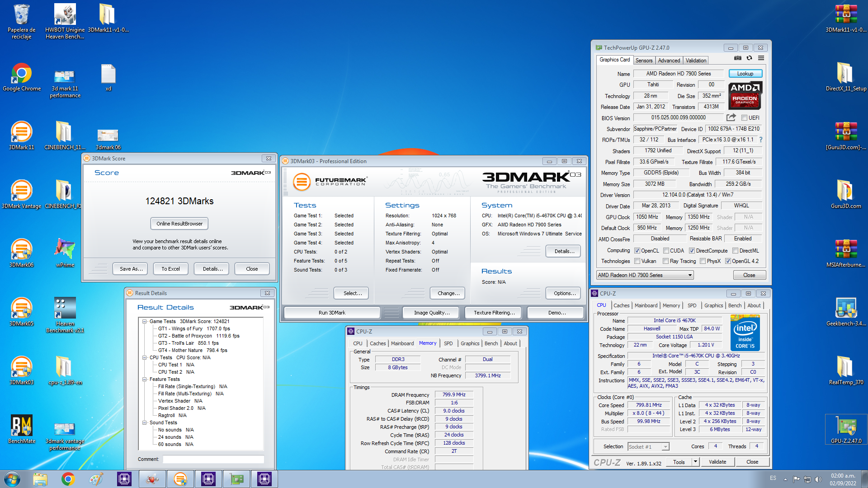Click the Comment field in Result Details

[x=213, y=459]
